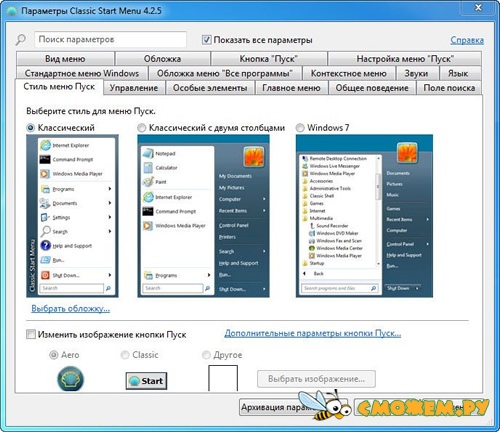Click the Classic single-column menu preview

click(72, 216)
